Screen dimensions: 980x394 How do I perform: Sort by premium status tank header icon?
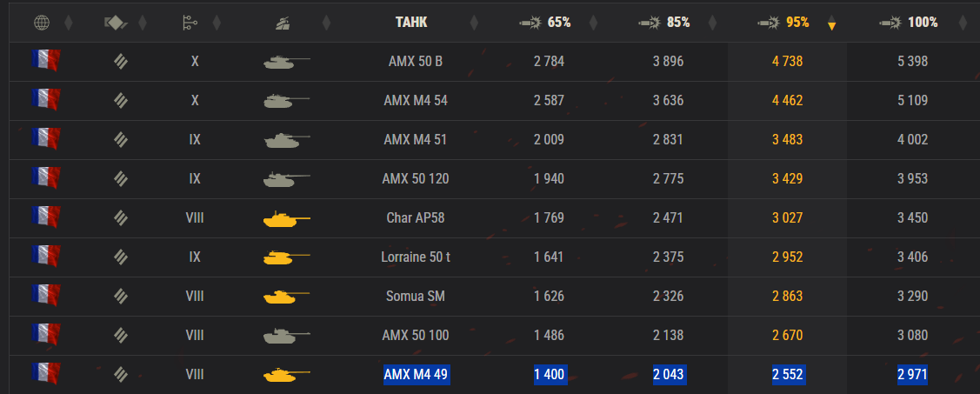pyautogui.click(x=283, y=23)
